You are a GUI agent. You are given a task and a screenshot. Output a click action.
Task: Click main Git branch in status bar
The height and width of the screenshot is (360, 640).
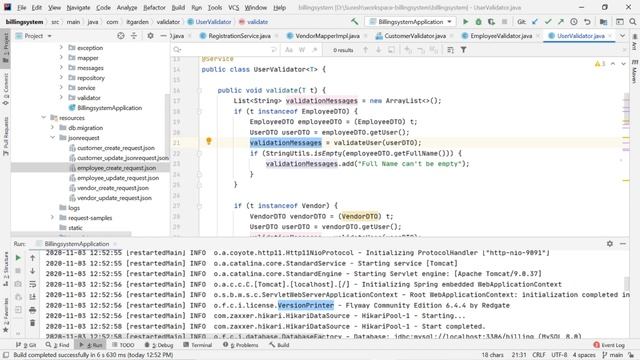coord(613,355)
